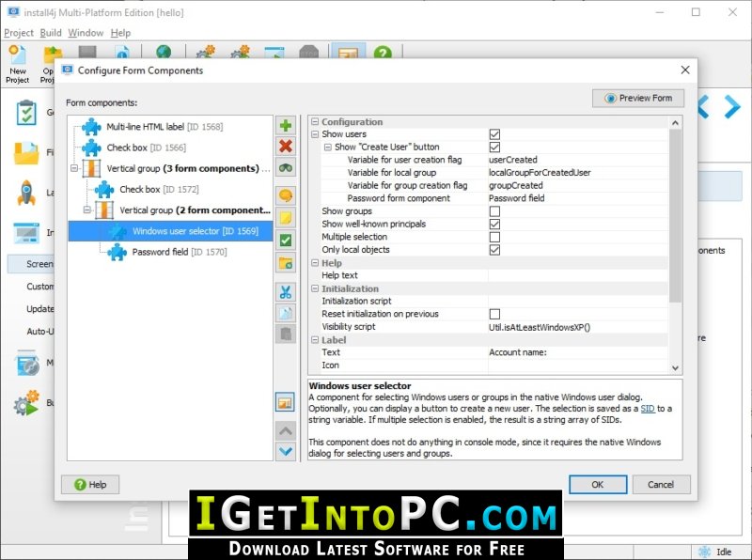This screenshot has height=560, width=752.
Task: Uncheck the Show users checkbox
Action: coord(494,134)
